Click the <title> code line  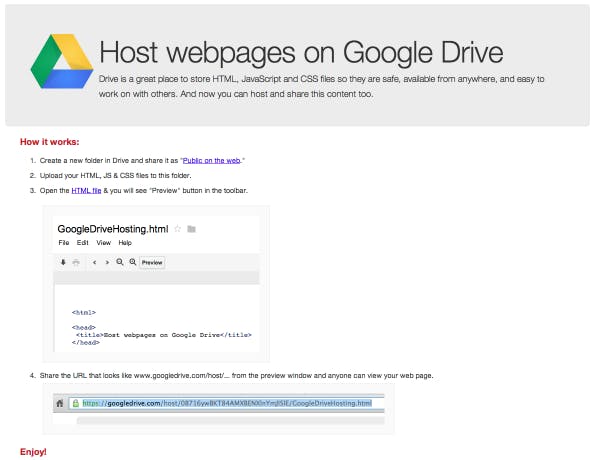click(164, 335)
